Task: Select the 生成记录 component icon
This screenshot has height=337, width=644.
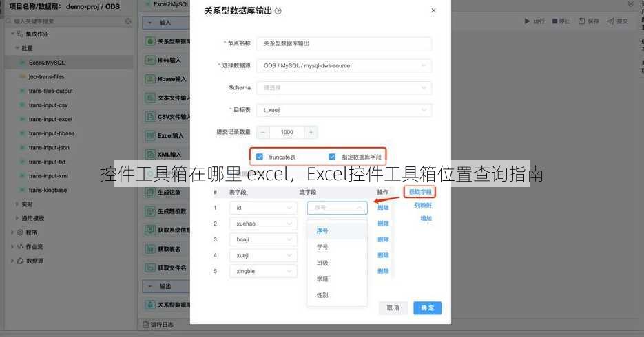Action: pyautogui.click(x=149, y=192)
